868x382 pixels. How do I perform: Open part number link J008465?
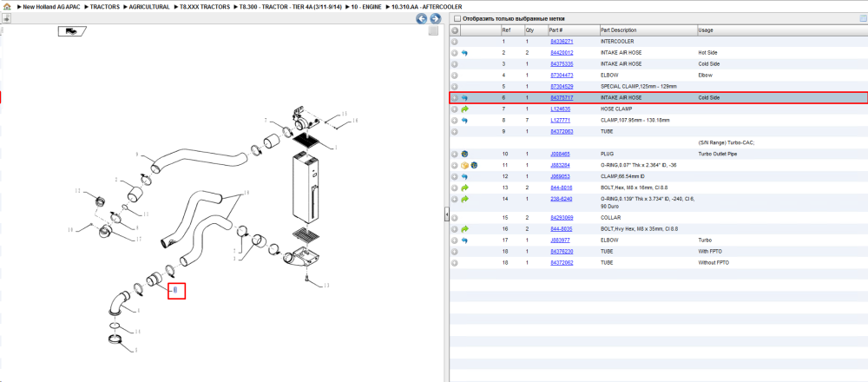(560, 154)
